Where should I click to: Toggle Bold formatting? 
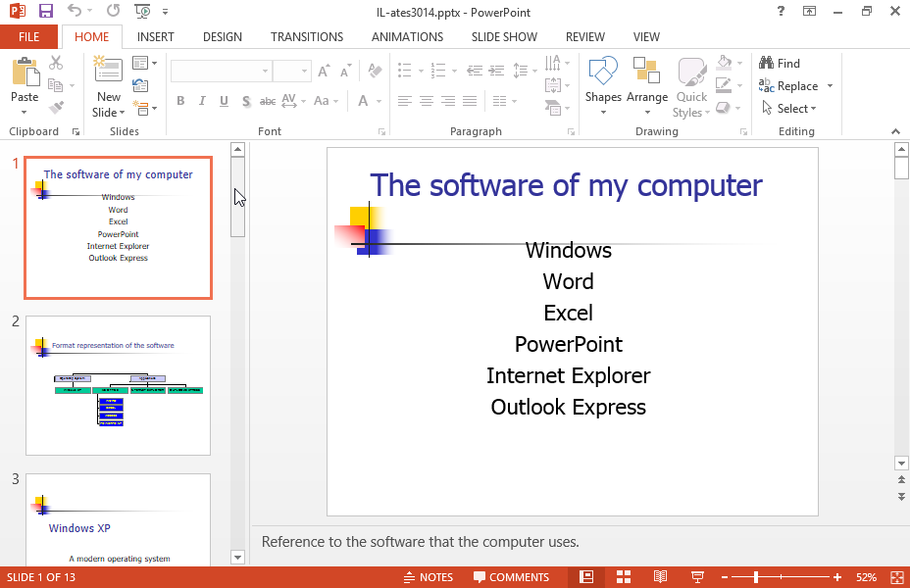click(x=180, y=101)
